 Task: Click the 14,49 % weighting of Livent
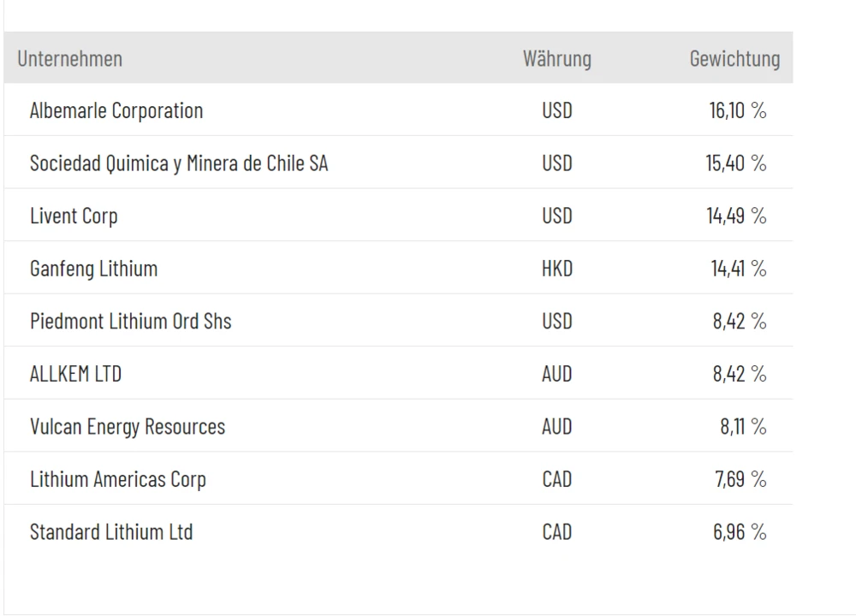tap(735, 216)
